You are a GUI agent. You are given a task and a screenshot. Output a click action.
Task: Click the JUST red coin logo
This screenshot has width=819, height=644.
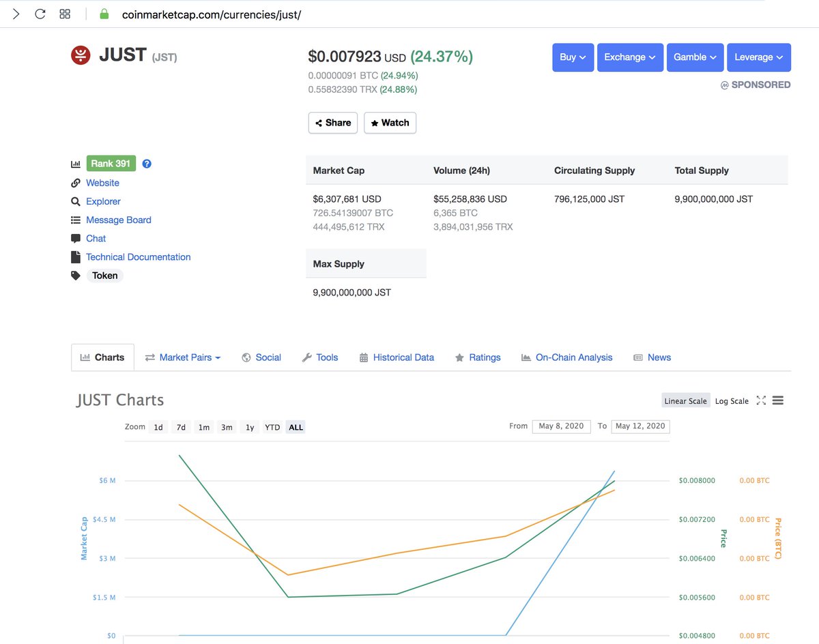pos(81,55)
